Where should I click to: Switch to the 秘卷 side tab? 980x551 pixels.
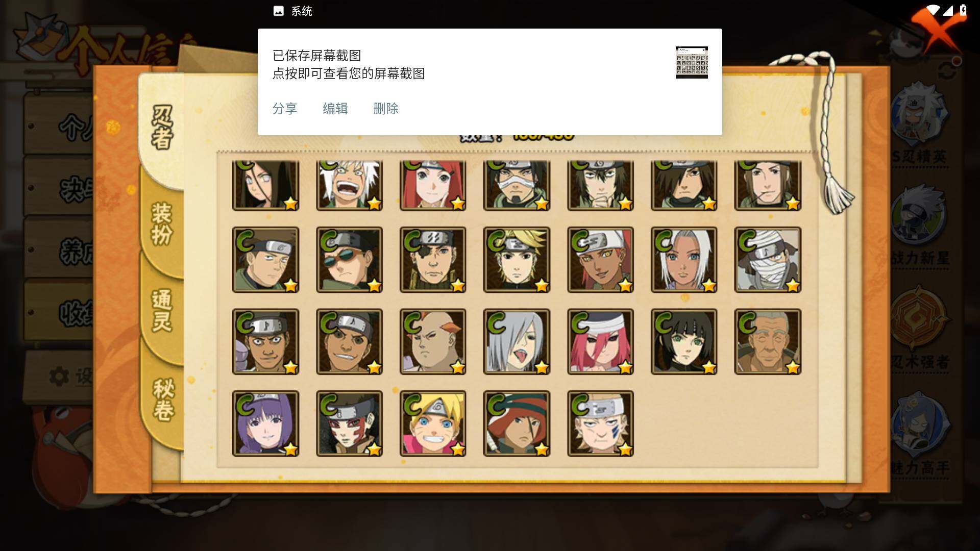(x=163, y=399)
